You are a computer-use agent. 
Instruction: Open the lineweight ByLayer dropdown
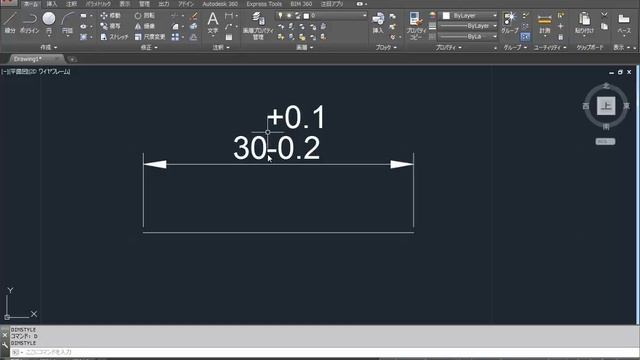pos(468,26)
